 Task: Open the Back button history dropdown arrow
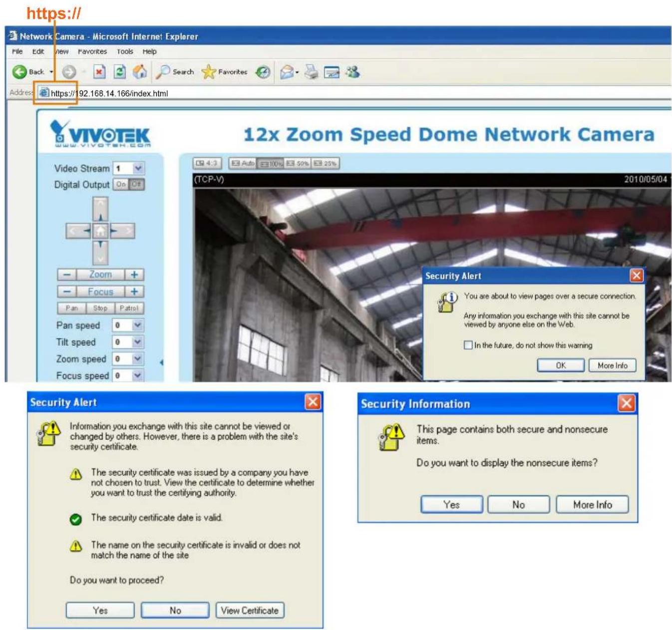coord(51,72)
